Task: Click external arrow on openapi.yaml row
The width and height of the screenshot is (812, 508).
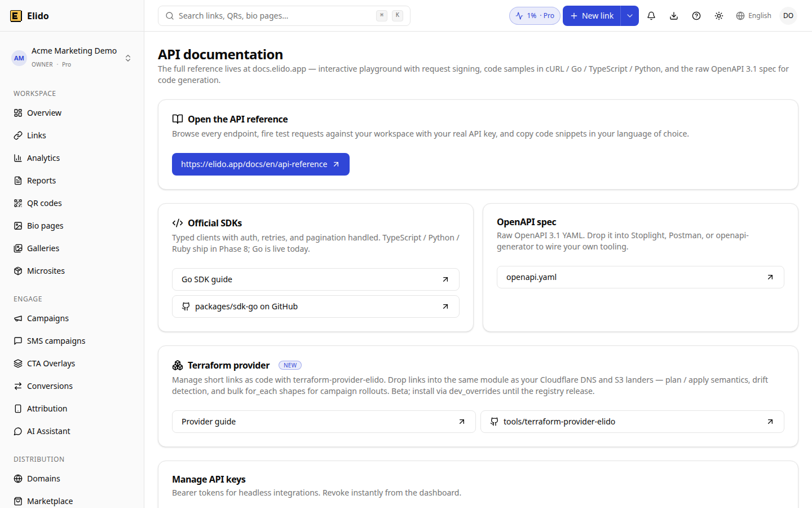Action: point(770,277)
